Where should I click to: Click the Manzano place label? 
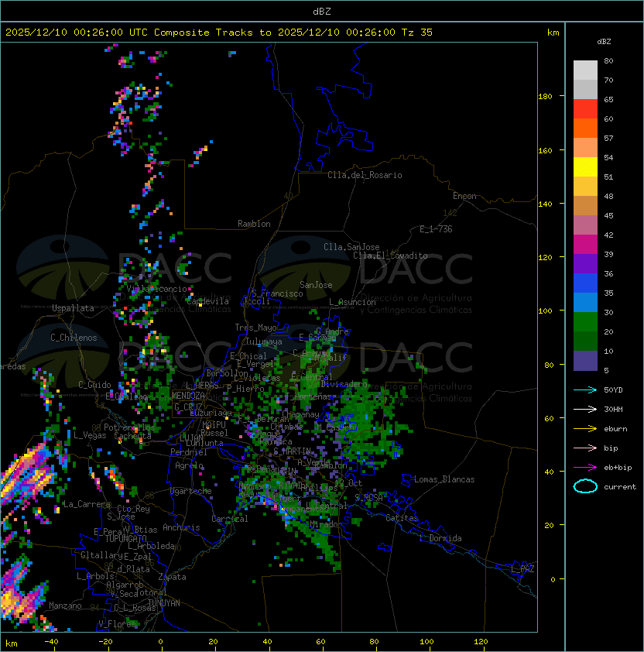point(65,606)
